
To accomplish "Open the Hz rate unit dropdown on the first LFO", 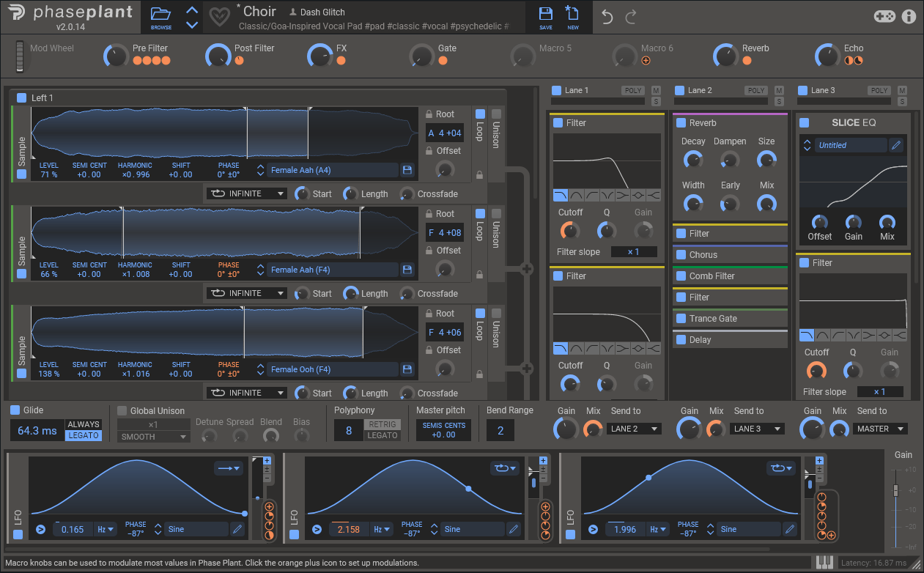I will click(x=106, y=529).
